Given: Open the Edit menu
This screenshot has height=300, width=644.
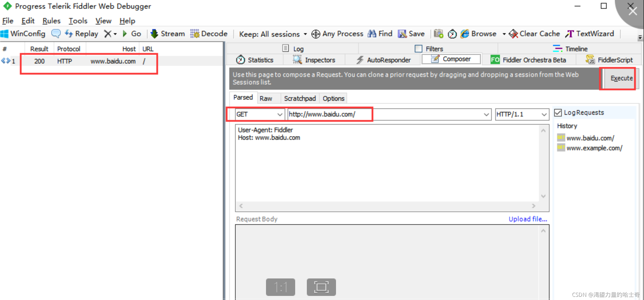Looking at the screenshot, I should tap(28, 21).
